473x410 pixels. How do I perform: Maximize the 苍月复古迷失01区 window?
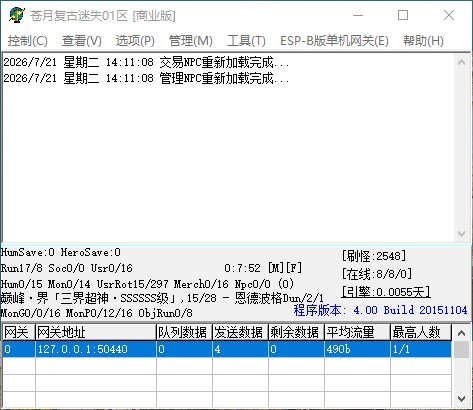403,15
